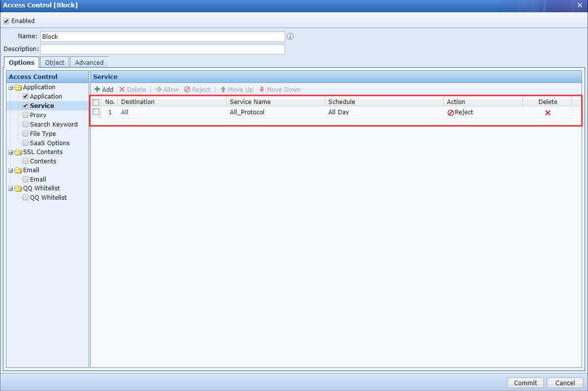Collapse the Application tree branch
Screen dimensions: 588x391
(10, 87)
